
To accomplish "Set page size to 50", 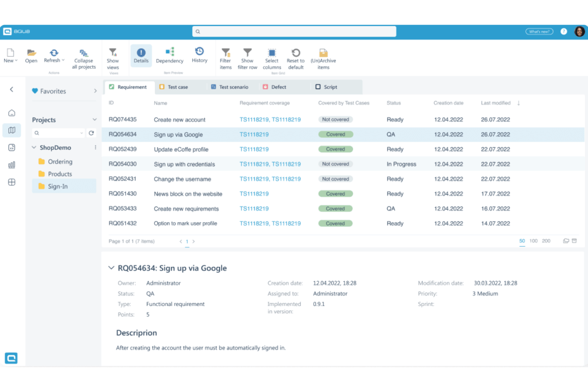I will click(x=522, y=241).
